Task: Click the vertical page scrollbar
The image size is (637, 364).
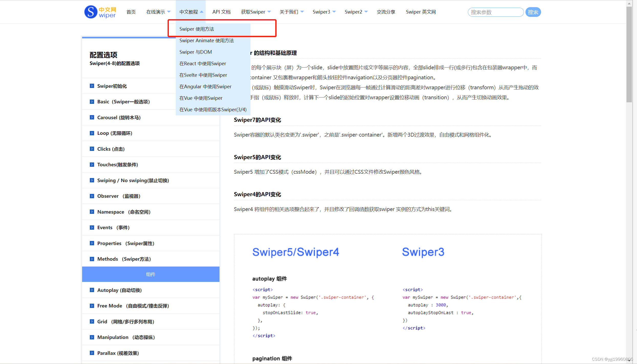Action: [629, 51]
